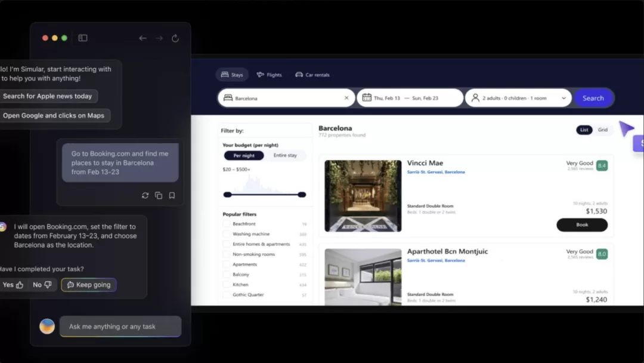Check the Washing machine filter
The image size is (644, 363).
pos(227,234)
